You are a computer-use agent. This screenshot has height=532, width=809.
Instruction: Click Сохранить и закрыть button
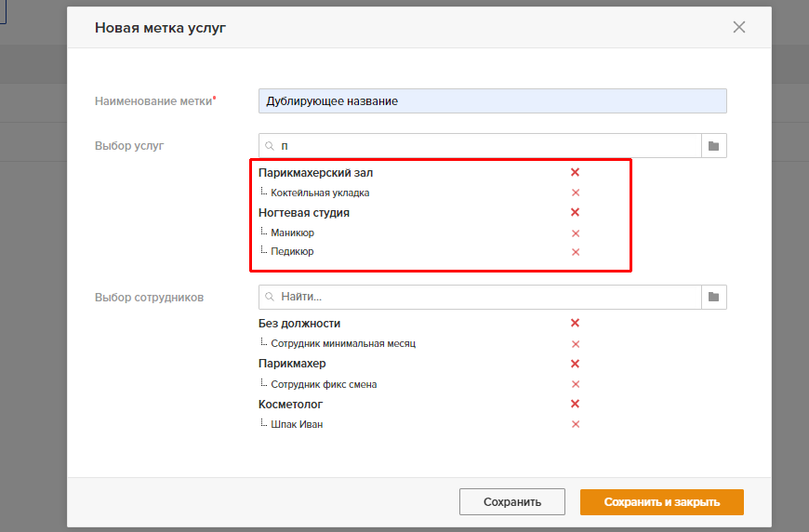(x=661, y=502)
